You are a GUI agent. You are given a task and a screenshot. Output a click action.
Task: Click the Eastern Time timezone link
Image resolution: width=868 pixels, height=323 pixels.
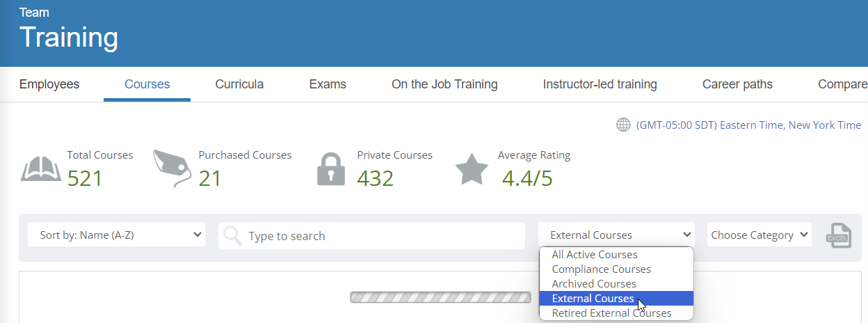[748, 125]
